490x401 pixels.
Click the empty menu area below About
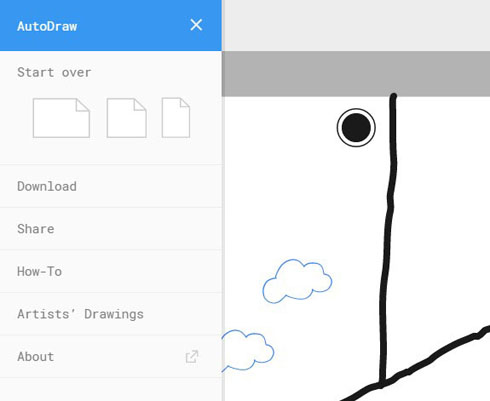[x=111, y=389]
